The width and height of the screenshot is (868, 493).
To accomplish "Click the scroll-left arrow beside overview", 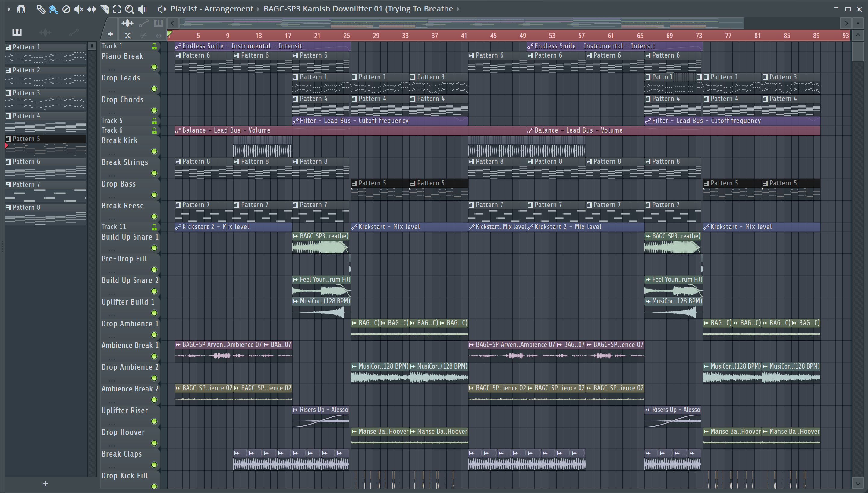I will point(173,23).
